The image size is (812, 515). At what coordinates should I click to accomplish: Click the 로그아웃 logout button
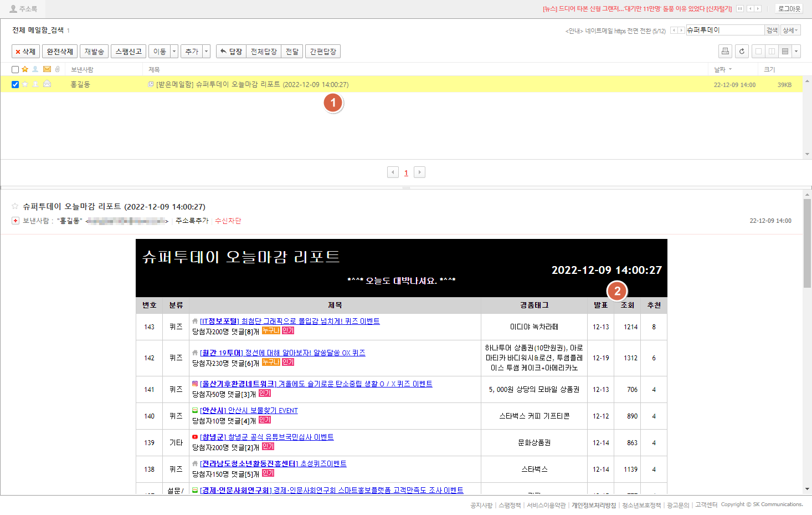[789, 9]
